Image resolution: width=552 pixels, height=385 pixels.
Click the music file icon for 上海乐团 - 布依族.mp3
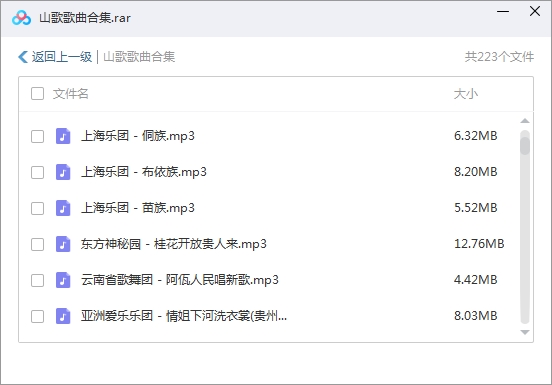63,172
